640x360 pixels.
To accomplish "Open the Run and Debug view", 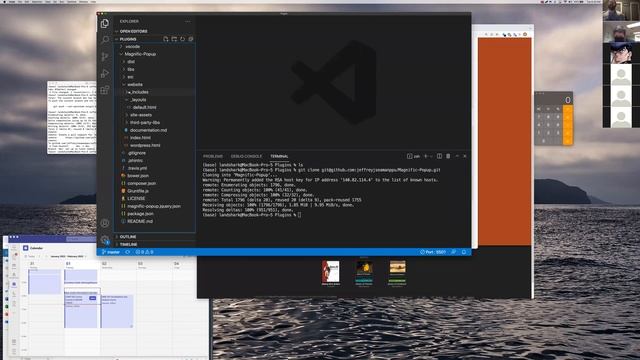I will [105, 73].
